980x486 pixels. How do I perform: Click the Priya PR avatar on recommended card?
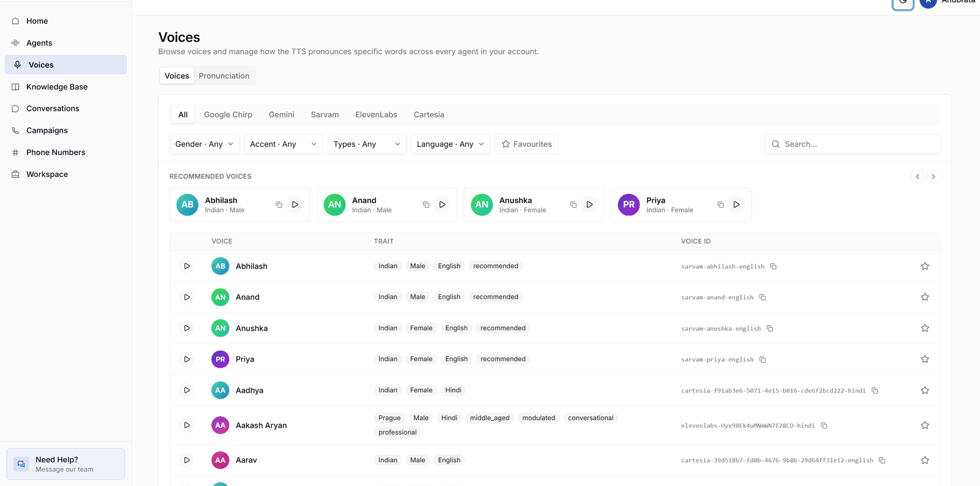pos(629,204)
